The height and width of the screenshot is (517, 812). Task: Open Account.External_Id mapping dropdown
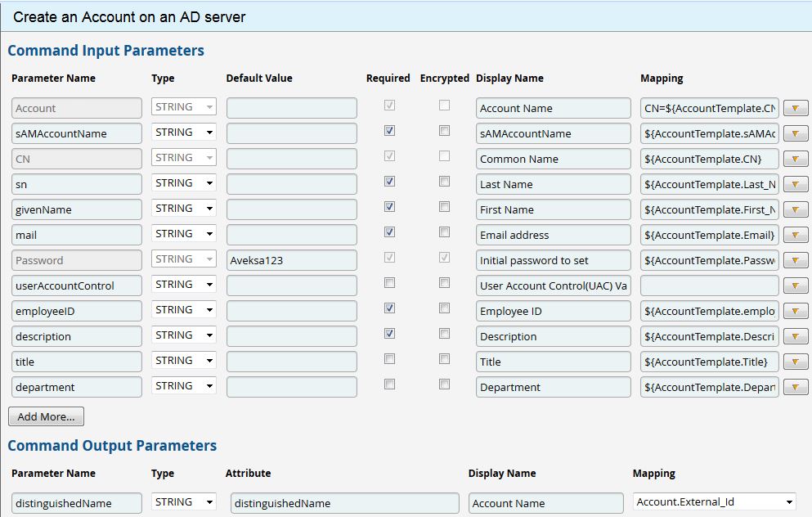point(715,502)
